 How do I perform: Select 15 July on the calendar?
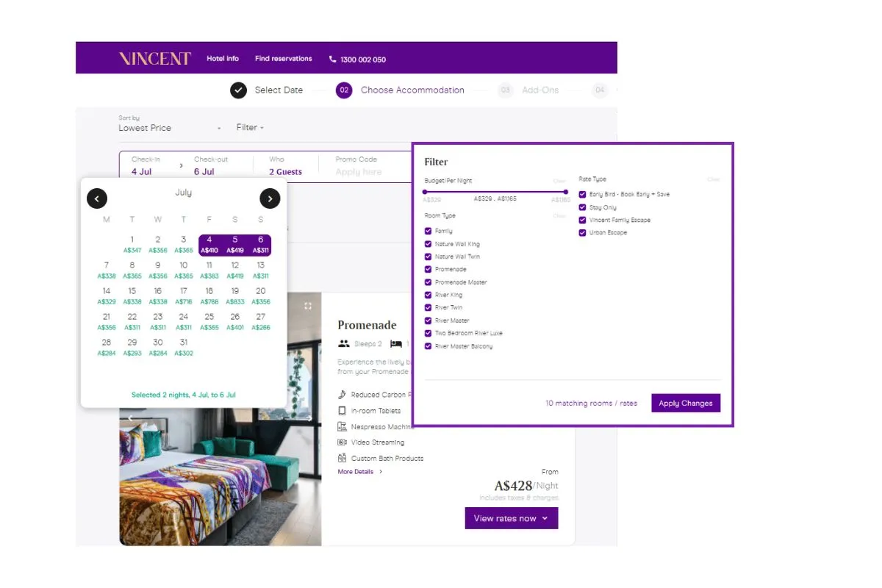tap(132, 295)
